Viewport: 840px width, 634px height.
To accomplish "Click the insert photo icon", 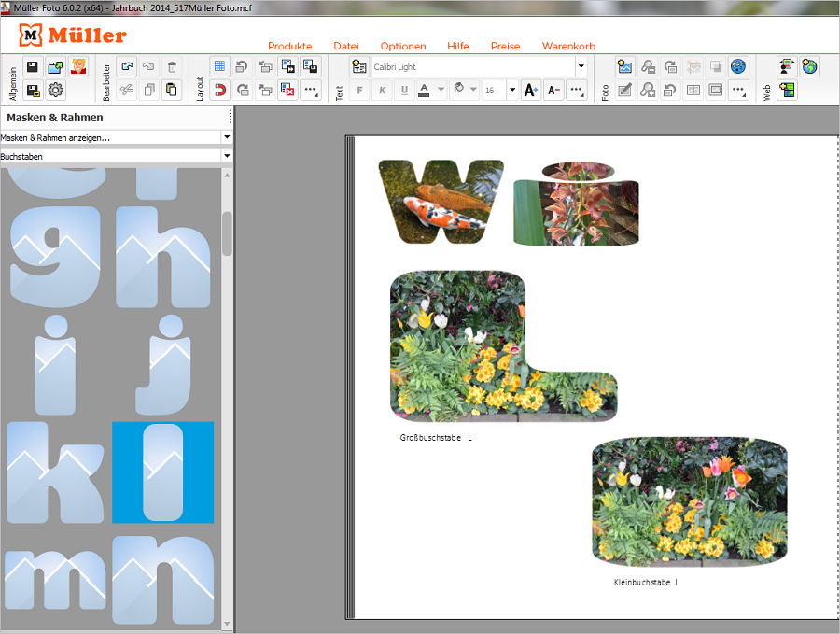I will coord(624,67).
